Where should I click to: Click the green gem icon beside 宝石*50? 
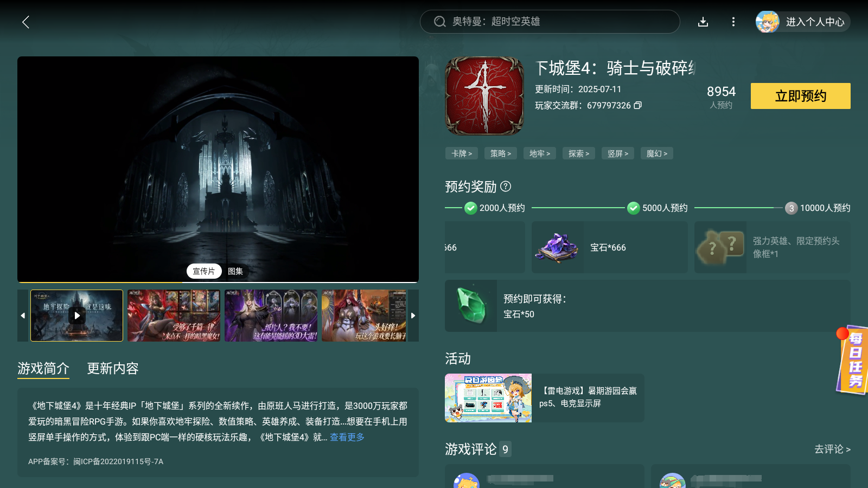pos(470,305)
